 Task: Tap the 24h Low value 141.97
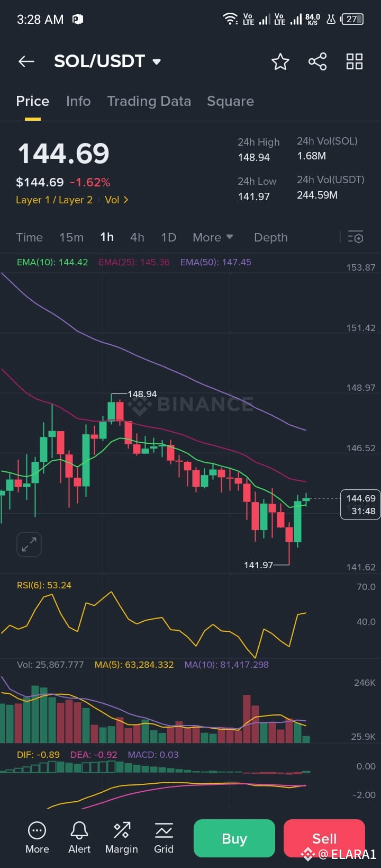(x=254, y=196)
